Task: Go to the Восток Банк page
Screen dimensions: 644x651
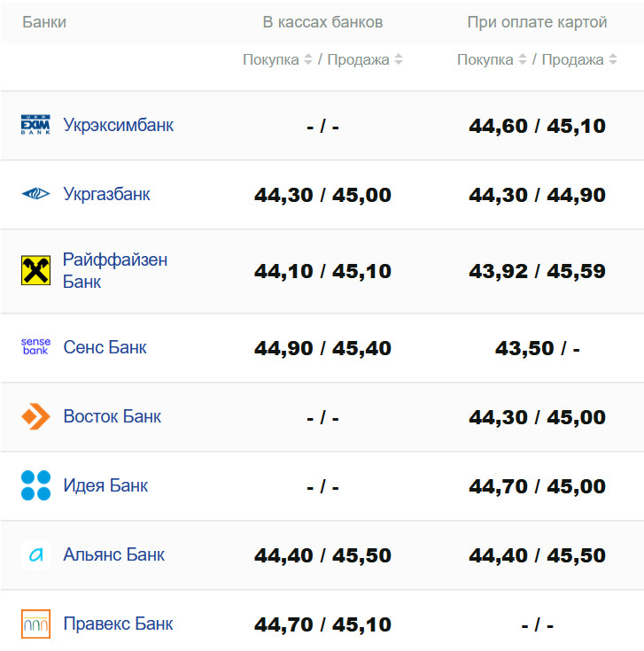Action: 113,416
